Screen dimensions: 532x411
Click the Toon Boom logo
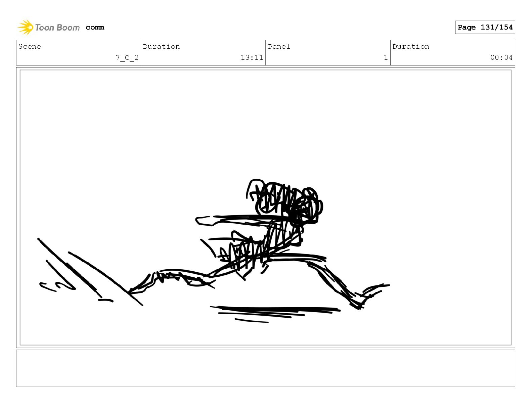pyautogui.click(x=49, y=27)
